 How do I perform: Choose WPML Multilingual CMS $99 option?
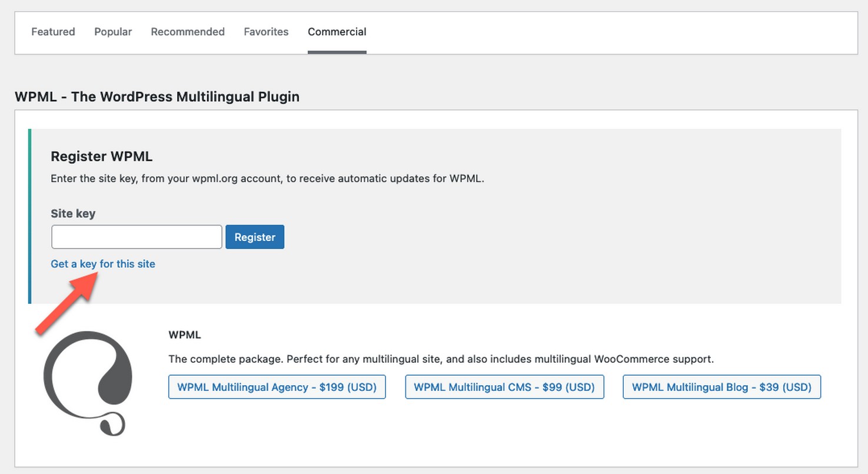pyautogui.click(x=504, y=387)
